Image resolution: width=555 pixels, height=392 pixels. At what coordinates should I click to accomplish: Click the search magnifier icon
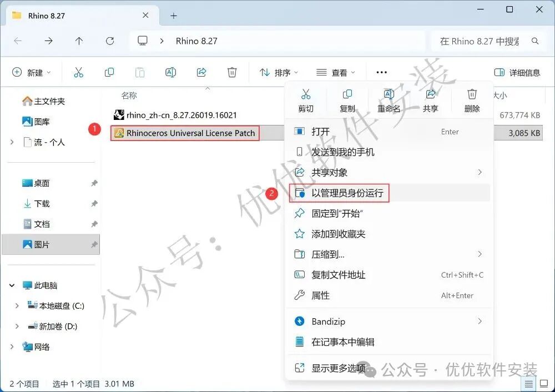[x=535, y=41]
